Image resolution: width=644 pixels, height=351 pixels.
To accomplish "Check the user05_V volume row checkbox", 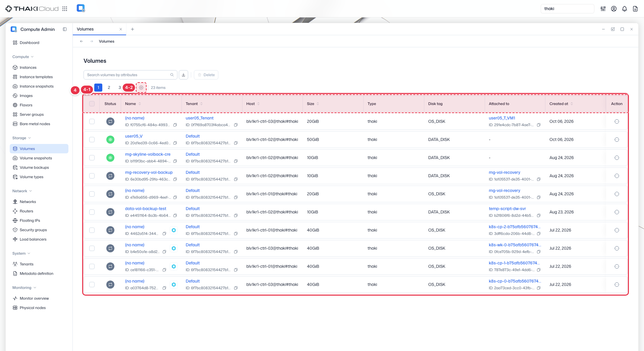I will pyautogui.click(x=92, y=140).
